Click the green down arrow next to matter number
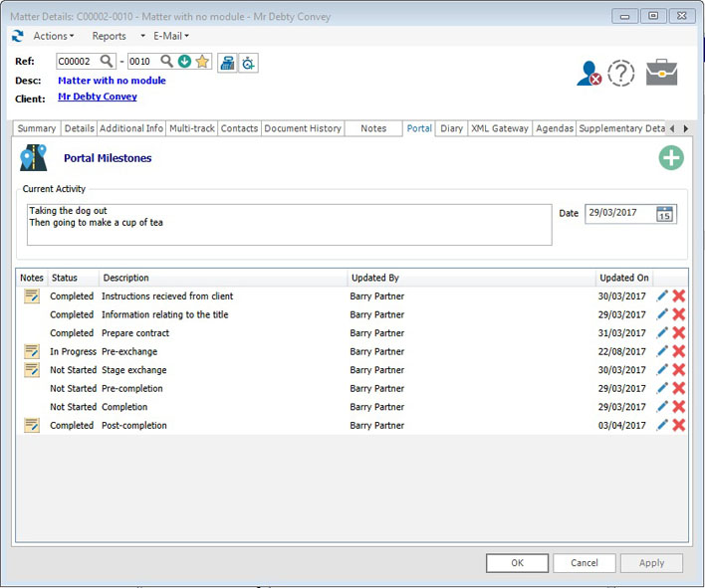 click(x=185, y=62)
